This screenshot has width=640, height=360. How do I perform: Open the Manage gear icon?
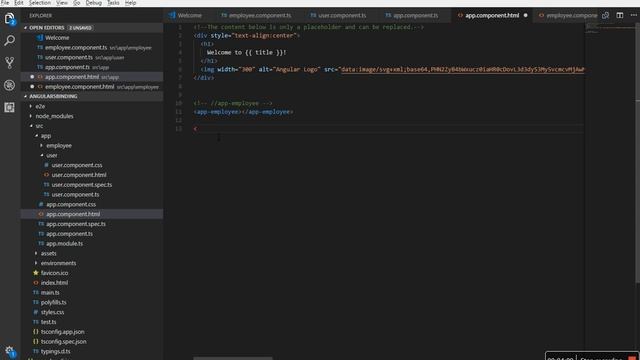(x=9, y=351)
